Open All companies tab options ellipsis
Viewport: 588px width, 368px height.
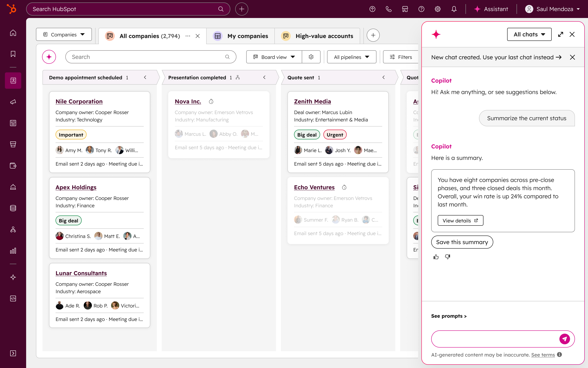point(188,36)
